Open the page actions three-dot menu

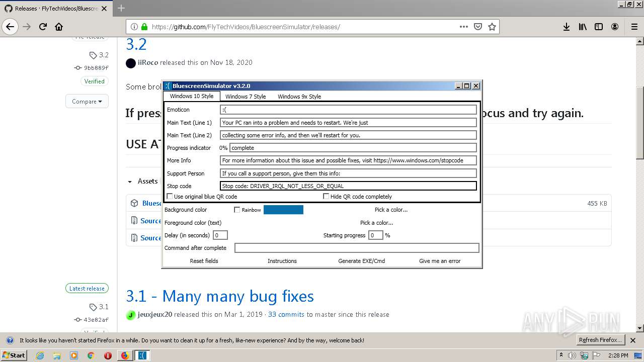pos(464,27)
